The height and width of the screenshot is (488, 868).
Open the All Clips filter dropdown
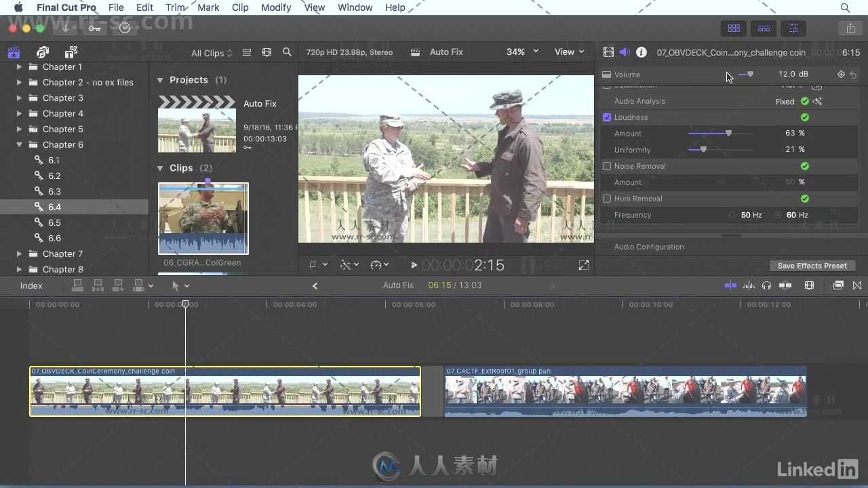coord(212,53)
